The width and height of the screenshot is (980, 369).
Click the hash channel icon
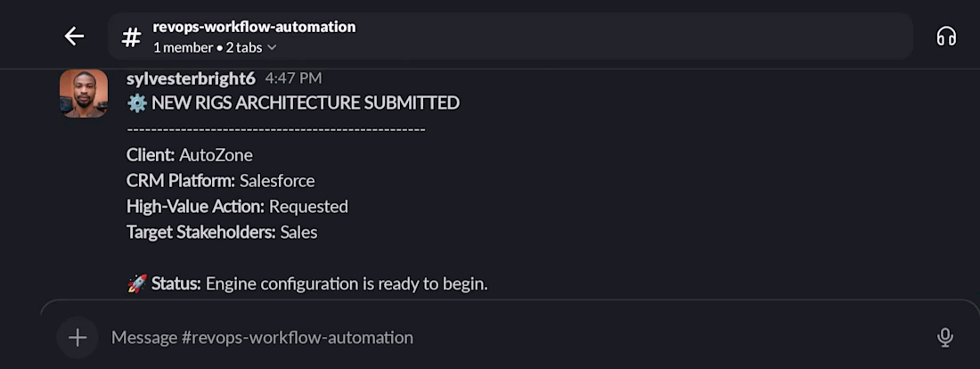(131, 37)
